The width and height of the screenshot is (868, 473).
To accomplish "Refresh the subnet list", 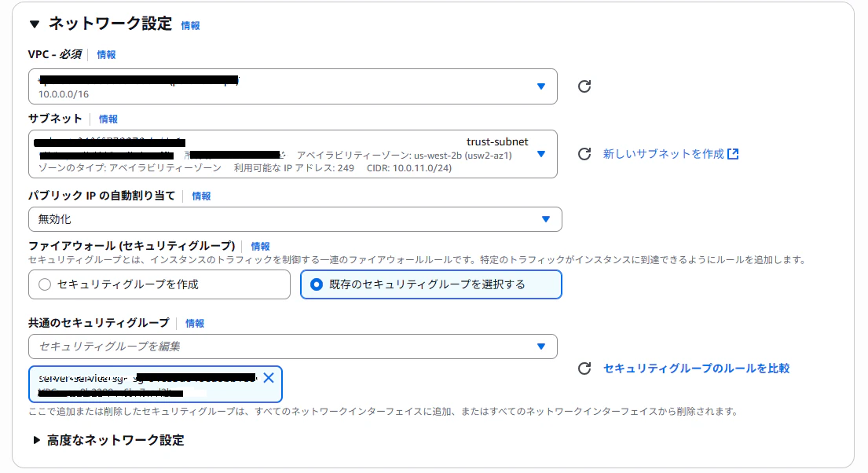I will (x=584, y=154).
